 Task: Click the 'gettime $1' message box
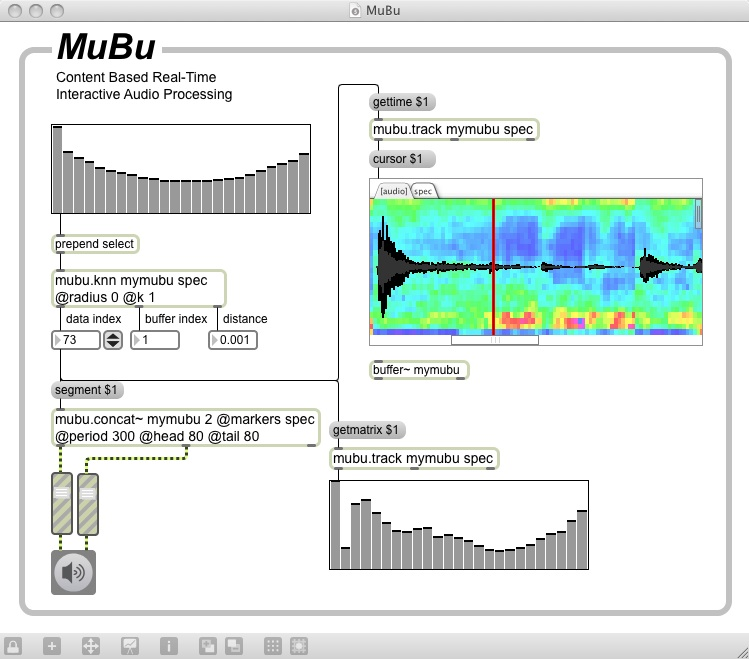click(x=401, y=102)
